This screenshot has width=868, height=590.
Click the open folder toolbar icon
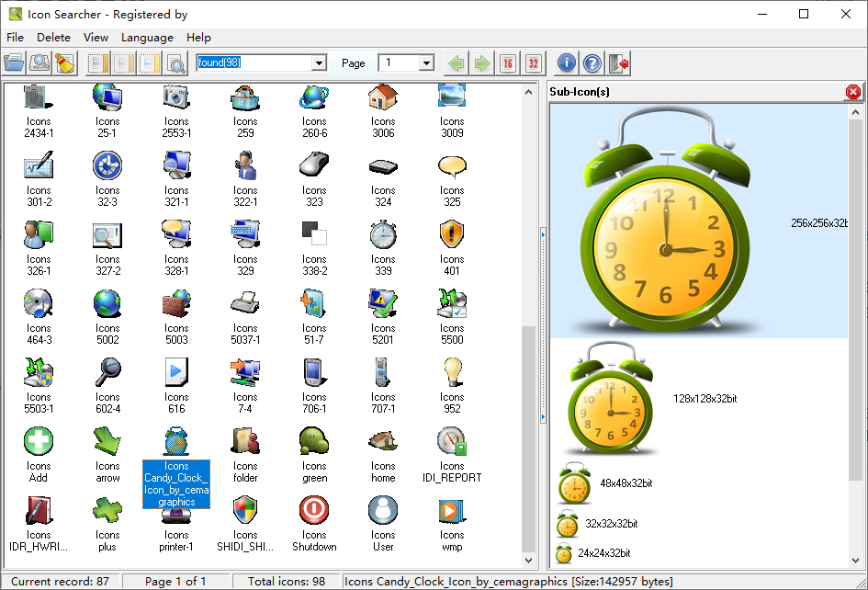tap(14, 62)
